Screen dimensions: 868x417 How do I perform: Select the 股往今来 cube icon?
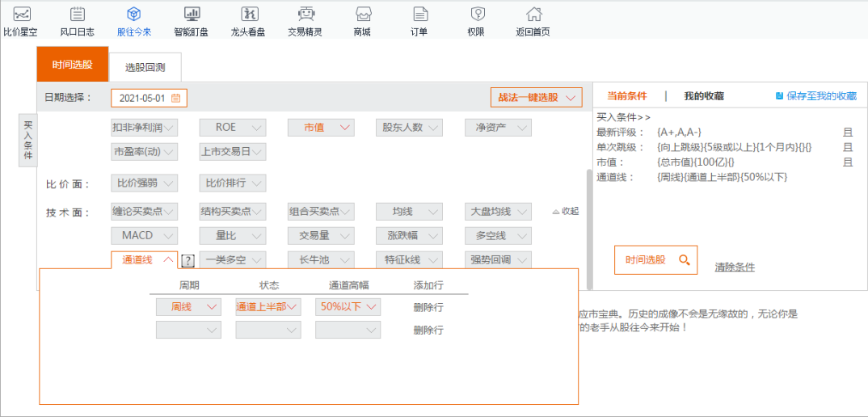click(134, 14)
